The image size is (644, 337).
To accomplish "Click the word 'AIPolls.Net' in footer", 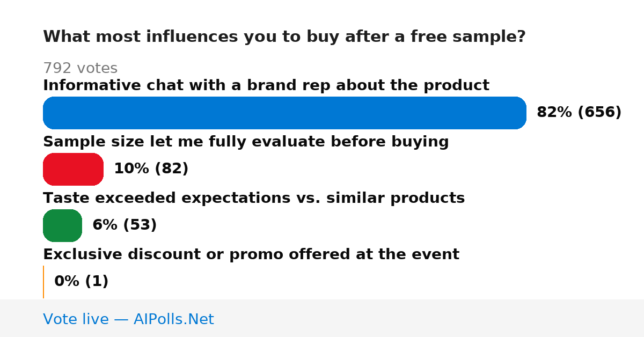I will click(x=174, y=319).
